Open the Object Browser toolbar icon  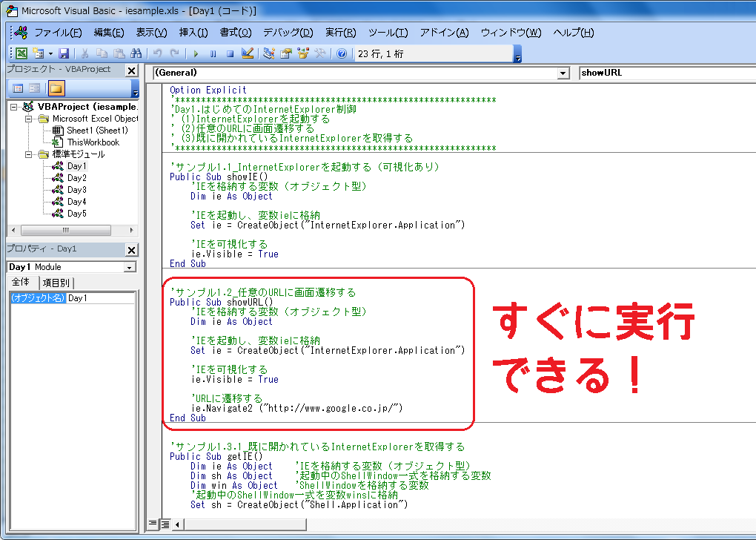(x=302, y=53)
